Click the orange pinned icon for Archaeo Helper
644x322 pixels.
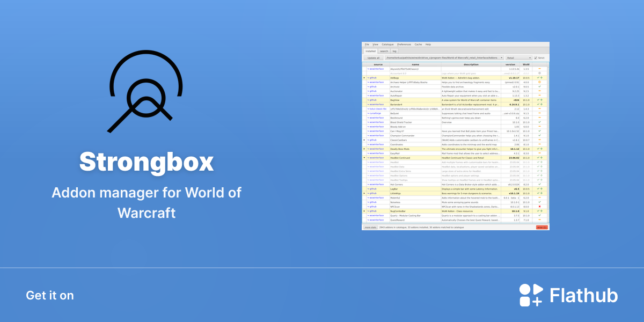coord(539,82)
